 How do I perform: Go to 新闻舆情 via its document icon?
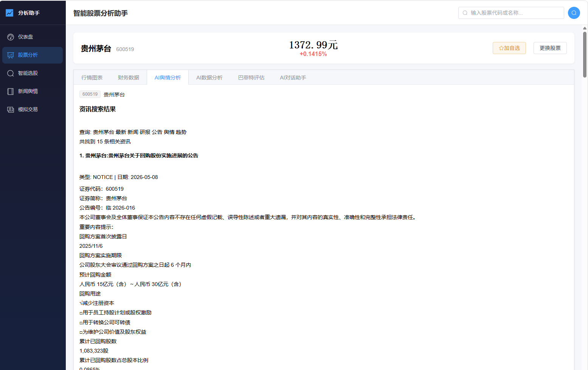pyautogui.click(x=11, y=92)
